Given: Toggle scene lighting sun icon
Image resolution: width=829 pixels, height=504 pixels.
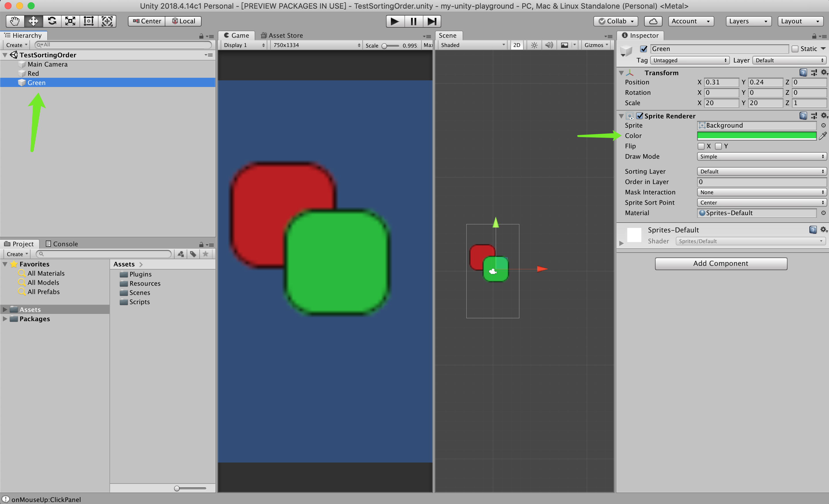Looking at the screenshot, I should [534, 45].
